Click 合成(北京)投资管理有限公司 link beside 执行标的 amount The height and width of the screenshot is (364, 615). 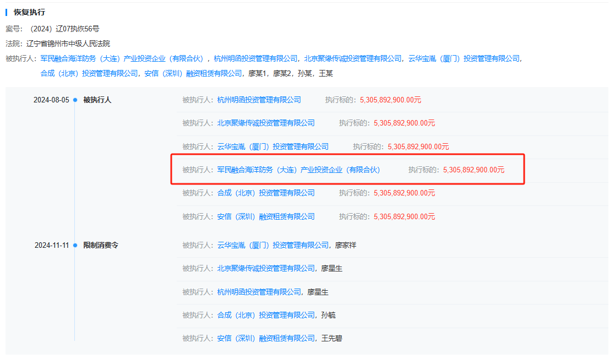pos(266,193)
